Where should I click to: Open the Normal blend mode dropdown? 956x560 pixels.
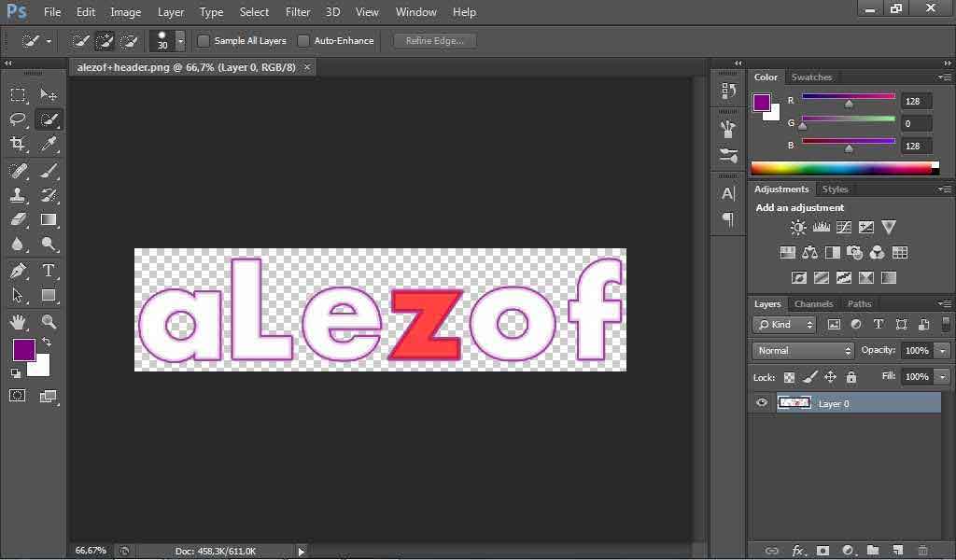coord(803,350)
